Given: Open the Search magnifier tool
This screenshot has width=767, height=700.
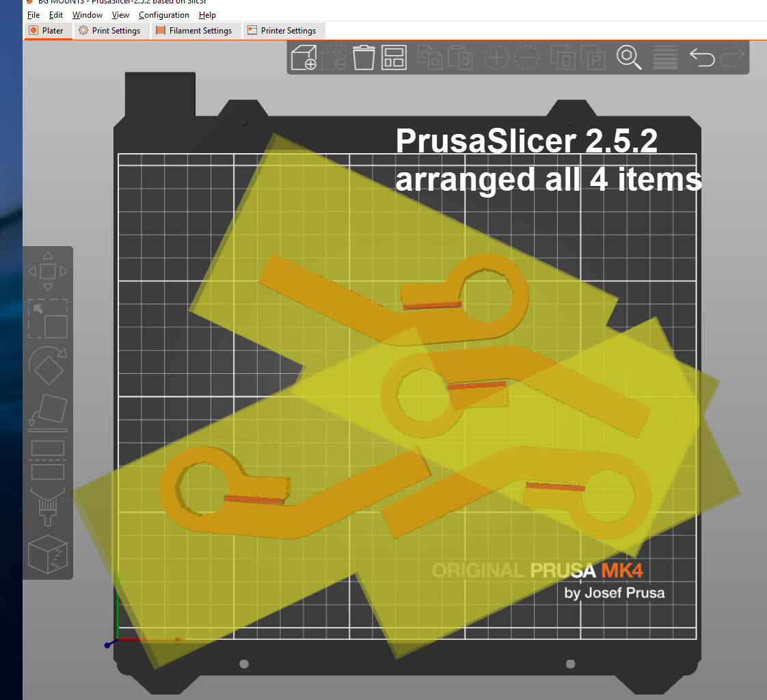Looking at the screenshot, I should (x=629, y=57).
